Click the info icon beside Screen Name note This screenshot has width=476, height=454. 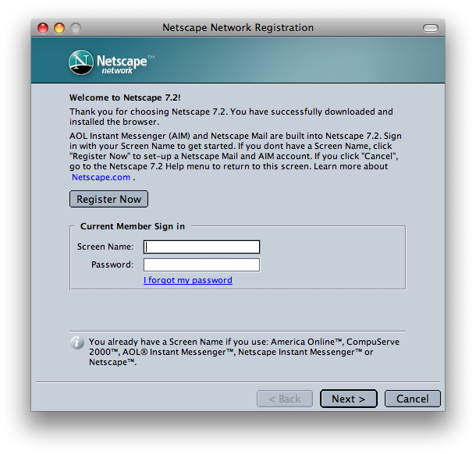pos(77,342)
